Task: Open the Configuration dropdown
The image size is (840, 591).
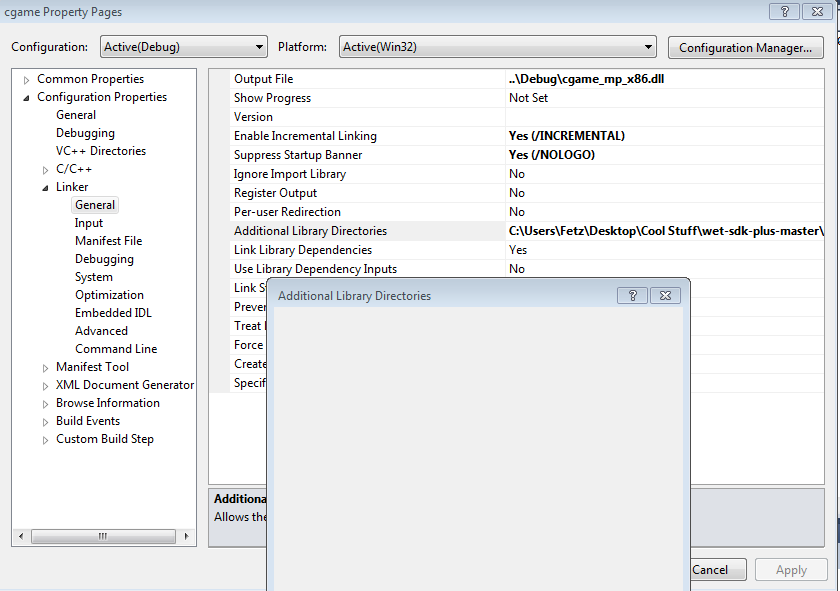Action: click(x=183, y=47)
